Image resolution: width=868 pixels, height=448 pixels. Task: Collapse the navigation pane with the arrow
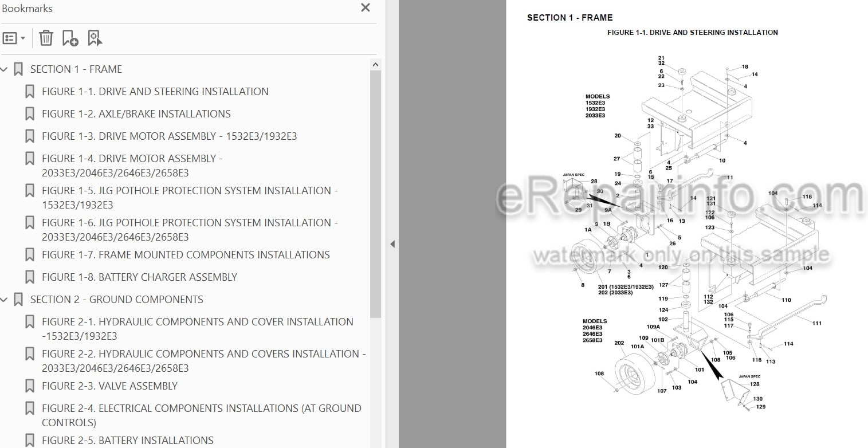point(392,244)
